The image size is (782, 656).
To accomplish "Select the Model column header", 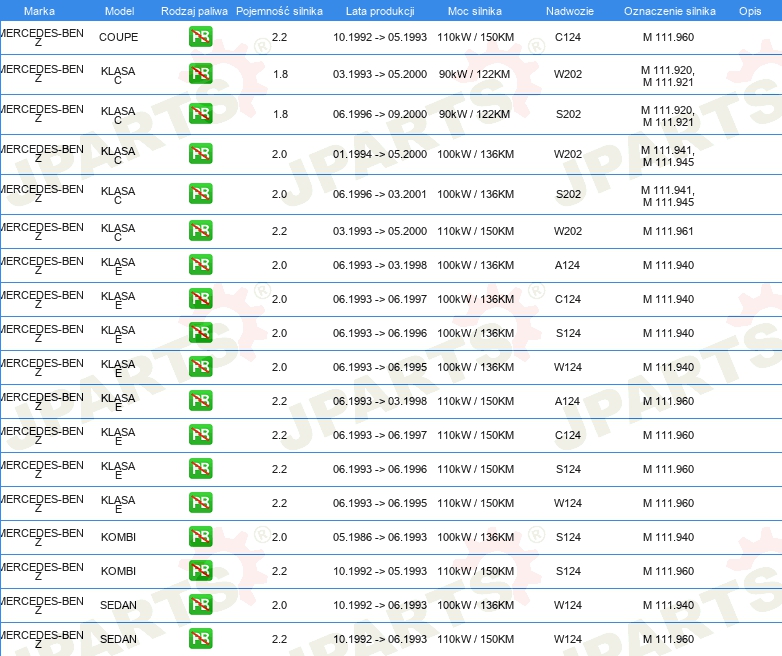I will click(119, 11).
